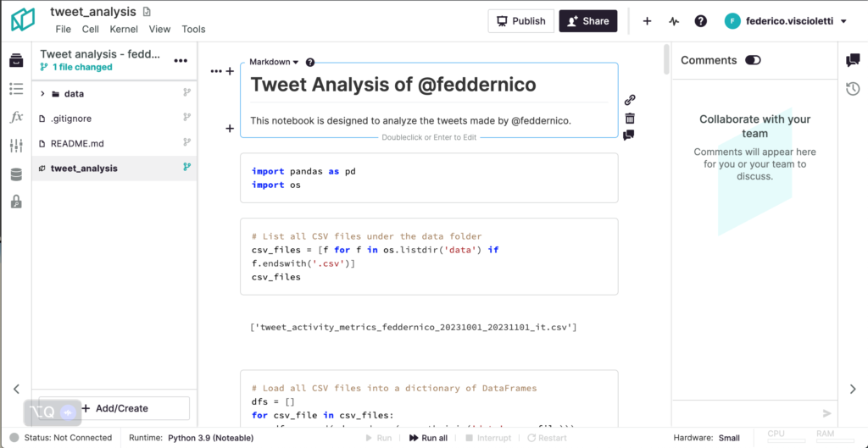Viewport: 868px width, 448px height.
Task: Open the file explorer sidebar icon
Action: coord(15,61)
